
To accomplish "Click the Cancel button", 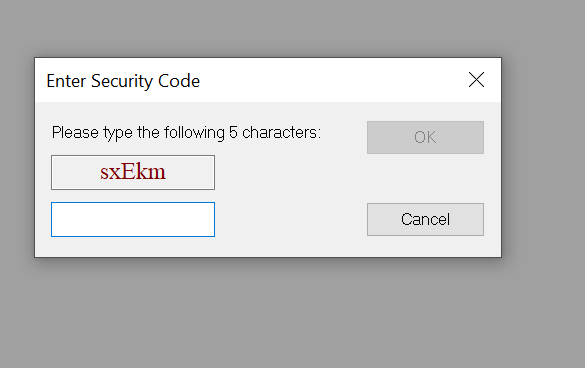I will point(425,219).
